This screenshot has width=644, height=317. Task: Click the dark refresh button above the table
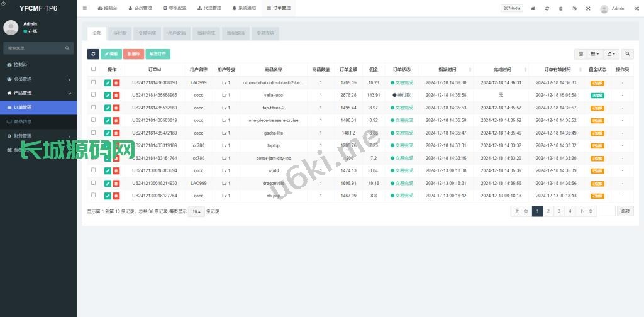click(x=93, y=54)
